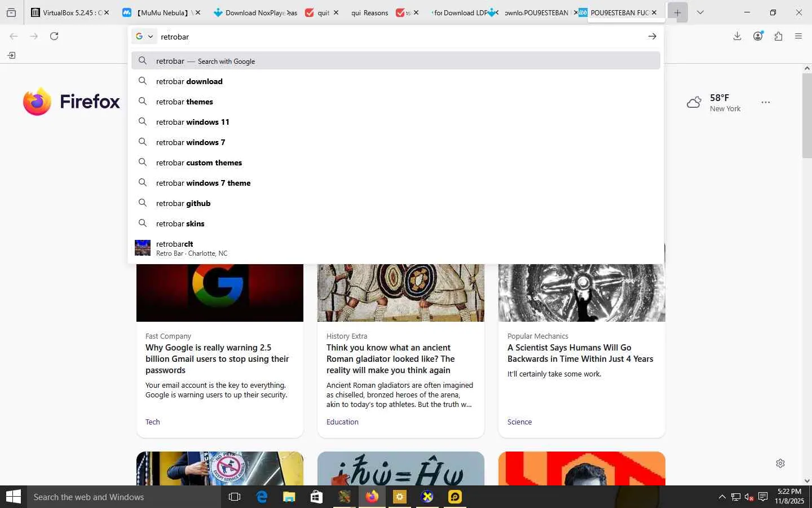Read the ancient Roman gladiator article

pyautogui.click(x=390, y=359)
